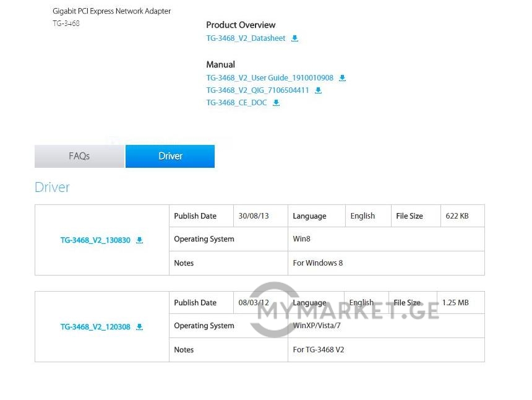Click the blue Driver section heading
This screenshot has width=532, height=400.
point(52,187)
